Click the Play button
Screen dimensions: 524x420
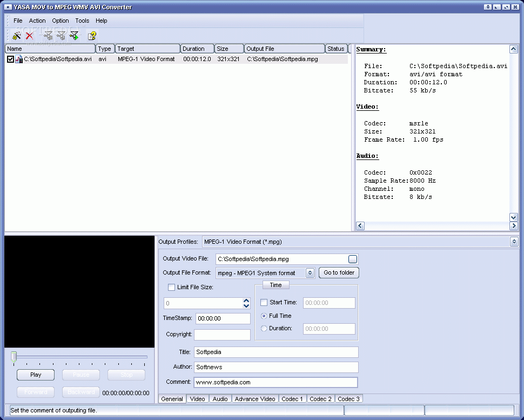coord(36,375)
